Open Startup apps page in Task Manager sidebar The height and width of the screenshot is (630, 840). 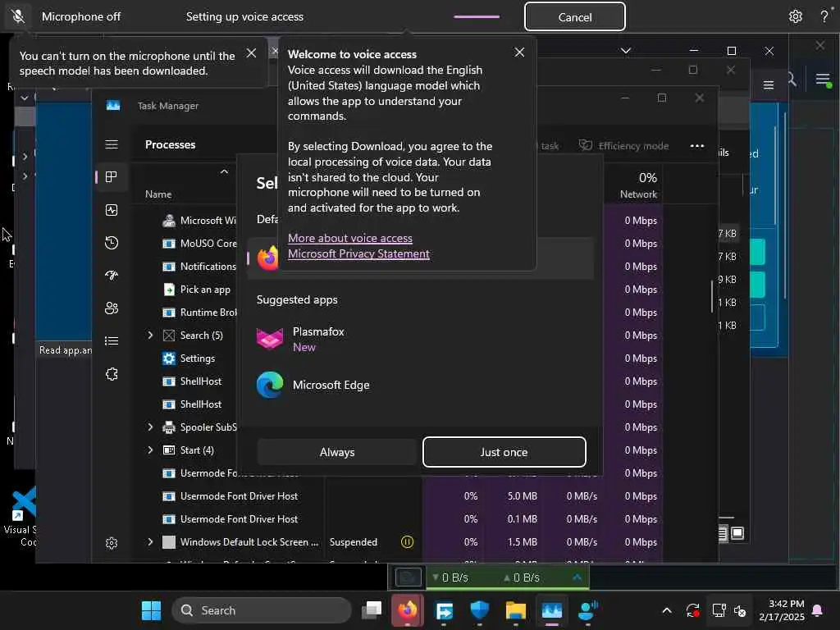click(112, 276)
